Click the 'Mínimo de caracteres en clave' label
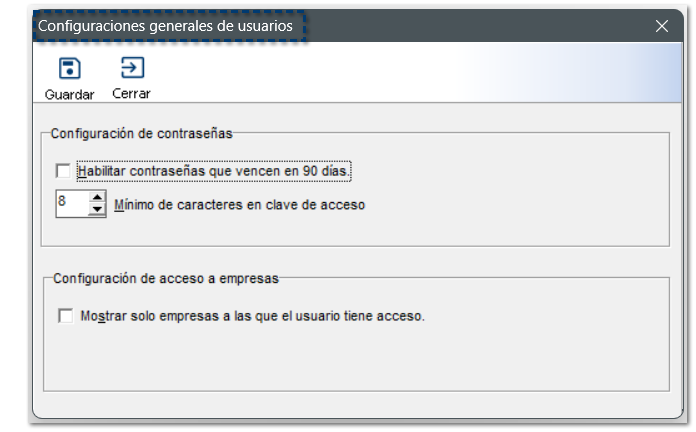 (239, 205)
